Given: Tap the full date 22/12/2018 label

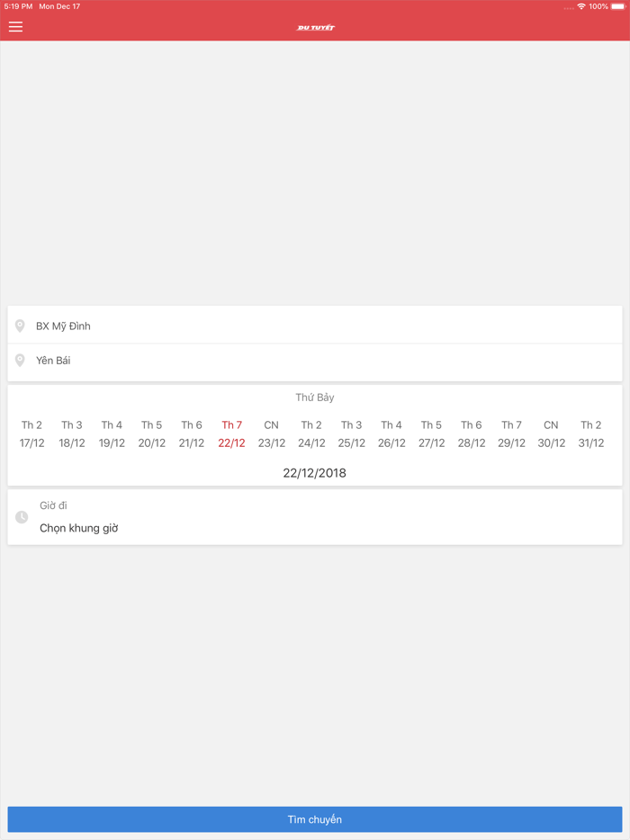Looking at the screenshot, I should click(315, 473).
